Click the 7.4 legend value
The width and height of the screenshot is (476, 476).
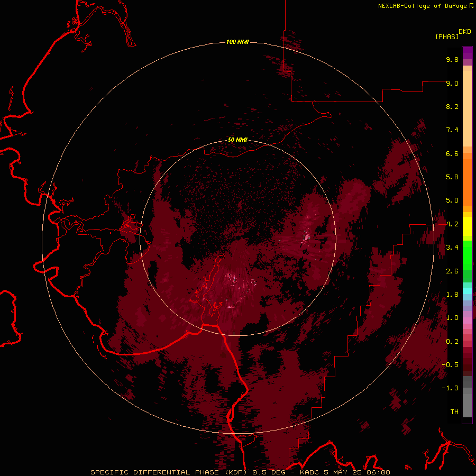coord(452,130)
